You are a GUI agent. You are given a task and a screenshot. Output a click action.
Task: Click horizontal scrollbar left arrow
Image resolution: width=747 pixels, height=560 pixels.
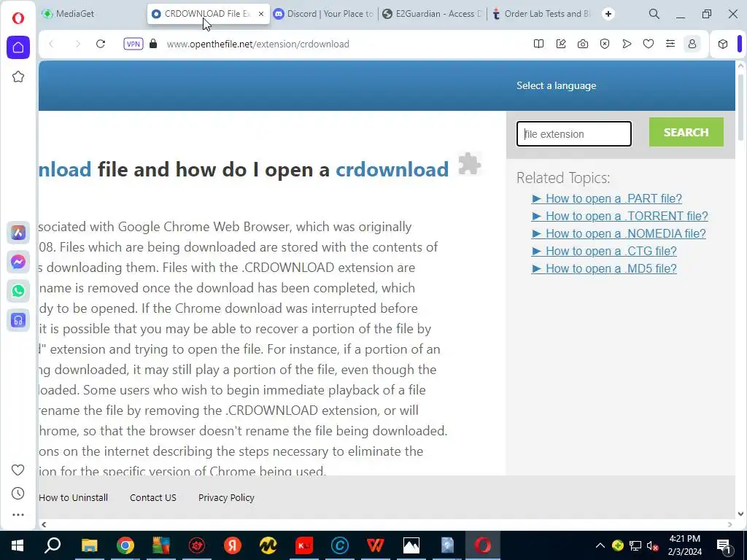pyautogui.click(x=44, y=524)
